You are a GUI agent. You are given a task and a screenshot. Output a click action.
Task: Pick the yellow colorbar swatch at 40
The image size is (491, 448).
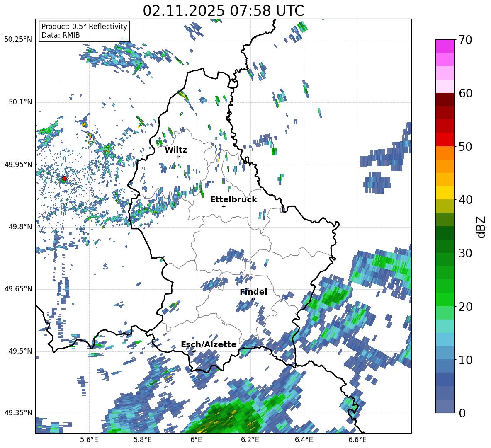point(445,193)
